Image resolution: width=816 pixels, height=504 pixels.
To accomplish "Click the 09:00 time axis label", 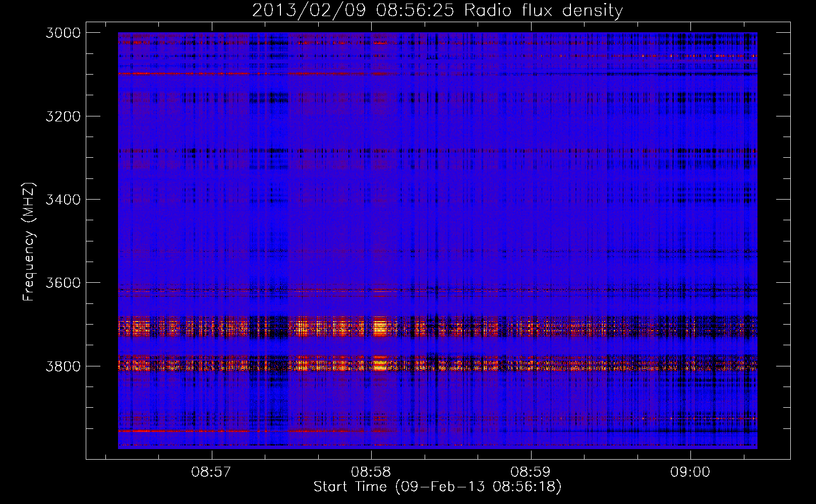I will pyautogui.click(x=690, y=472).
